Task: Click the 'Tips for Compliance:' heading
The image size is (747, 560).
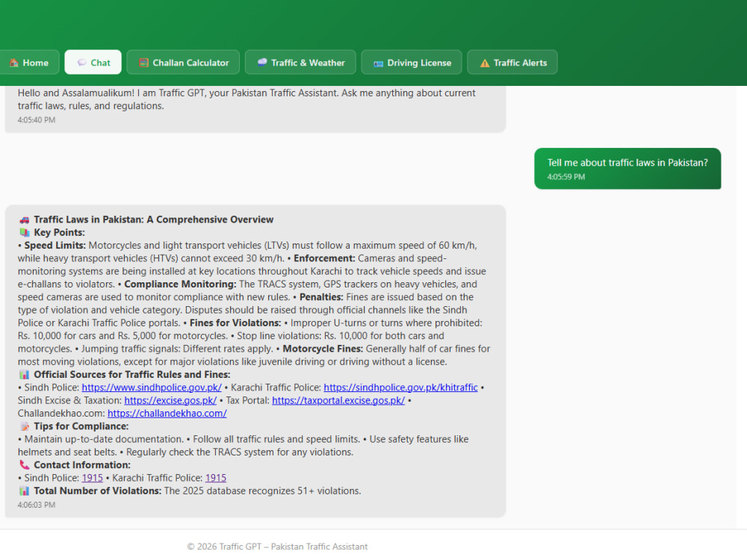Action: pos(81,426)
